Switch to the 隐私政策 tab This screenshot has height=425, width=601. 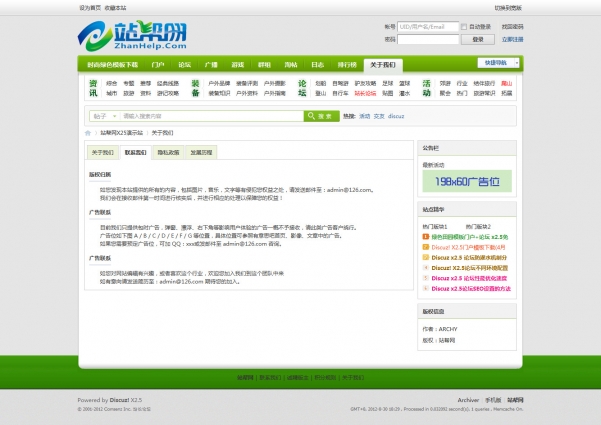coord(168,153)
